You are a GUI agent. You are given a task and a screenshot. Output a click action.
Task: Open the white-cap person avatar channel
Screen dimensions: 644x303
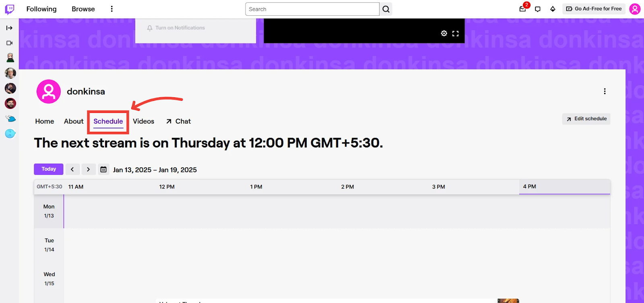coord(10,73)
